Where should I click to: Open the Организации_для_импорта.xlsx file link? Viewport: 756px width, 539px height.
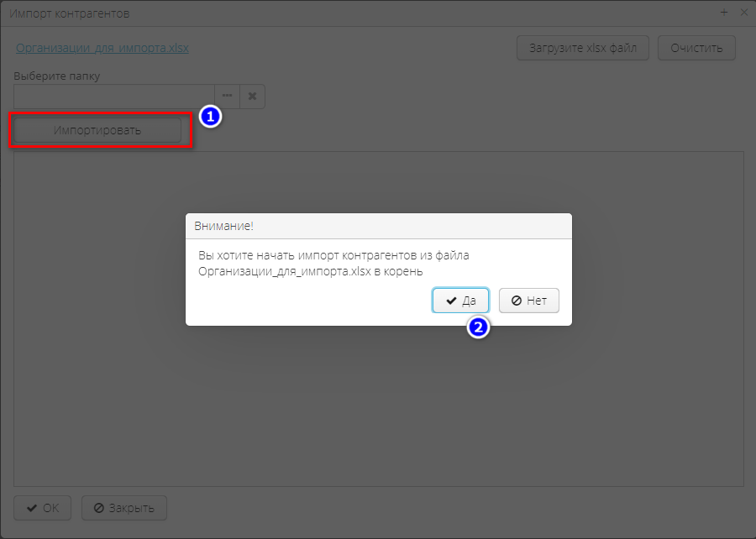[102, 48]
